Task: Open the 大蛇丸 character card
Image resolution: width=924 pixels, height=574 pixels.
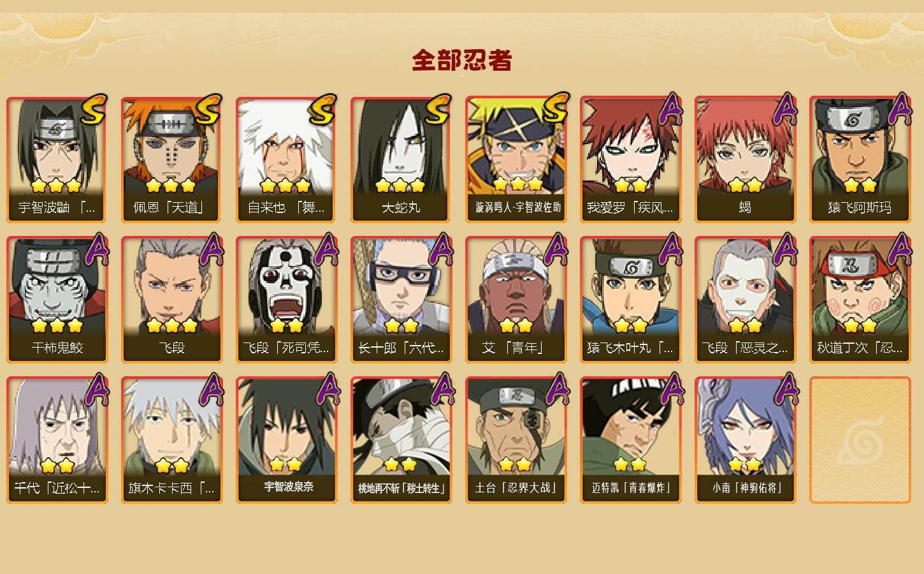Action: 401,159
